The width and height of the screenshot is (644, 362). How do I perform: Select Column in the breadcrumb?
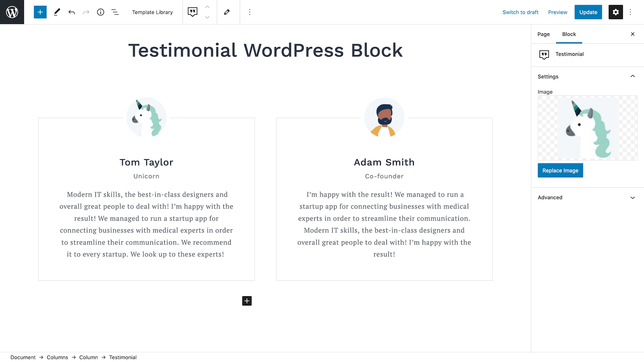click(89, 357)
